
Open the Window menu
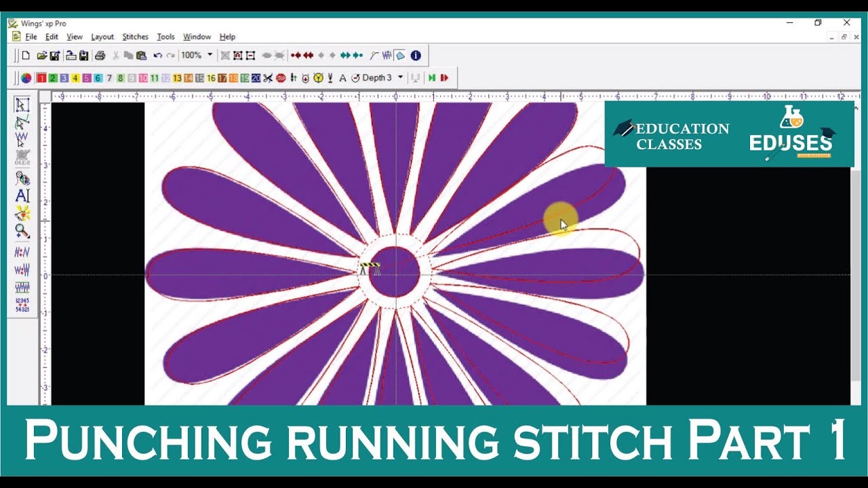pyautogui.click(x=197, y=37)
